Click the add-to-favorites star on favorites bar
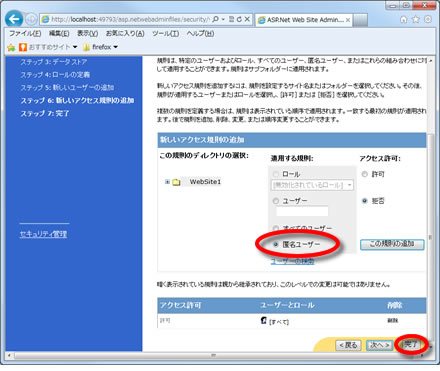 tap(11, 47)
